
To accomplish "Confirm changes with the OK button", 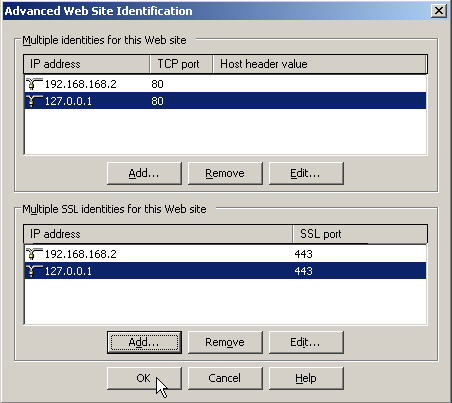I will [144, 378].
